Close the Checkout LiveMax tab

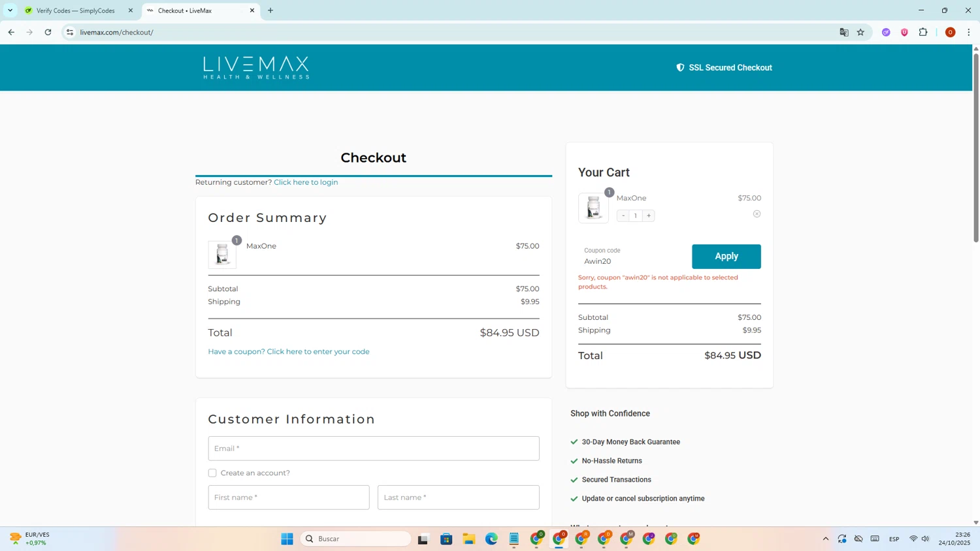click(x=252, y=10)
